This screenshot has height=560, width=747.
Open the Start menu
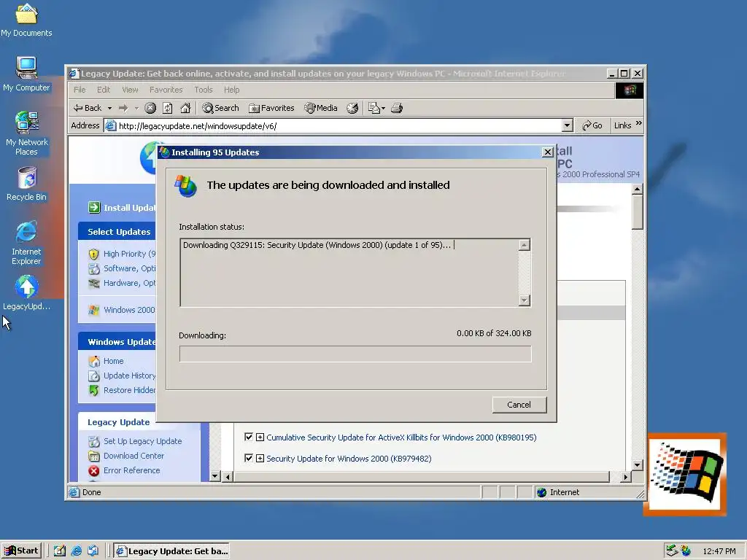[x=21, y=551]
